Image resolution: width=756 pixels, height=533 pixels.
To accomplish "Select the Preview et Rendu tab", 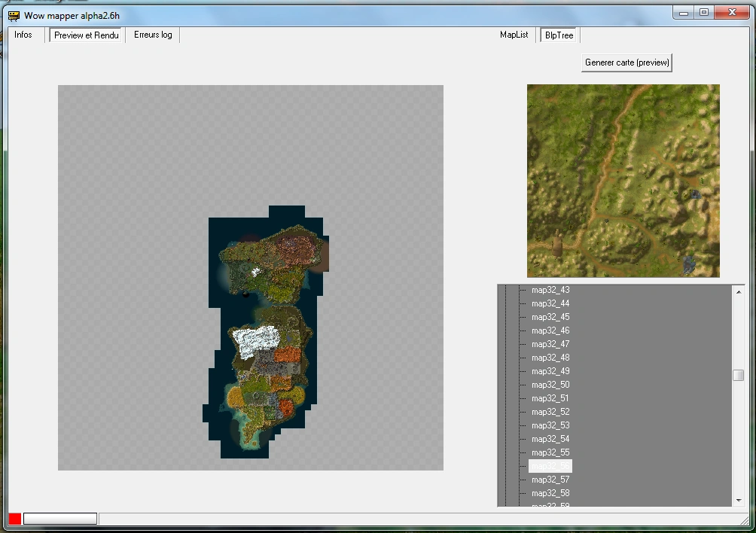I will click(x=85, y=35).
